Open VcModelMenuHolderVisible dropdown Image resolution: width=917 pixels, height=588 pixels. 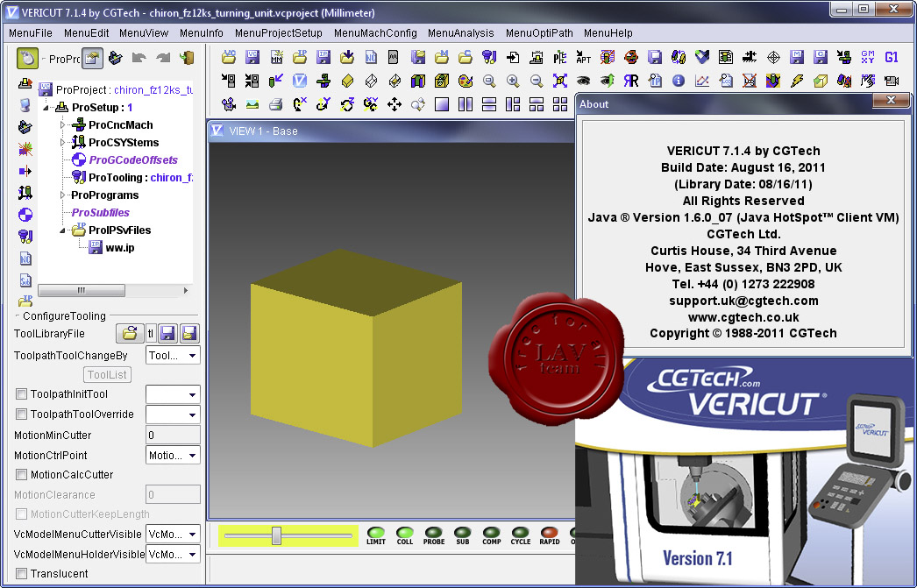[x=173, y=554]
